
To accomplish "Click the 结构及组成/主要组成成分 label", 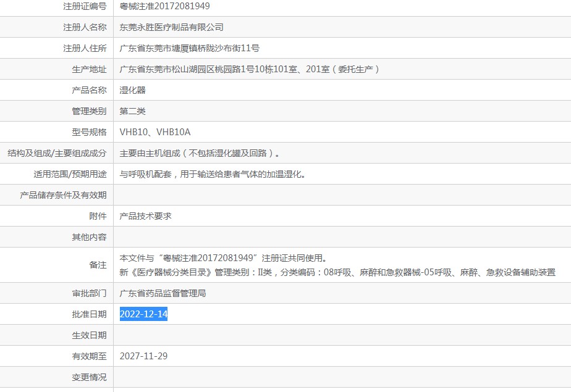I will coord(57,153).
